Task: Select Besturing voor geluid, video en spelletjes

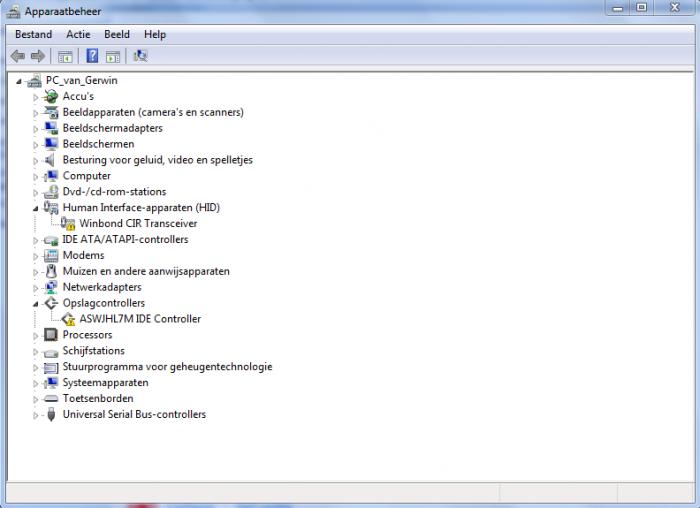Action: click(x=158, y=160)
